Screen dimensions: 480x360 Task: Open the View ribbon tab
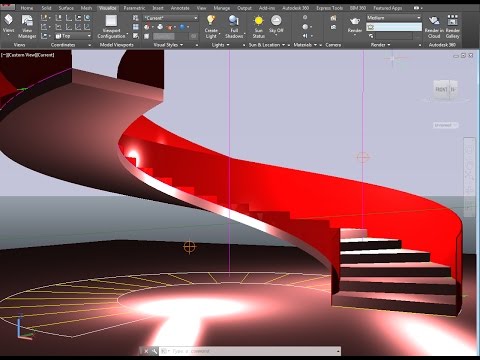tap(201, 8)
